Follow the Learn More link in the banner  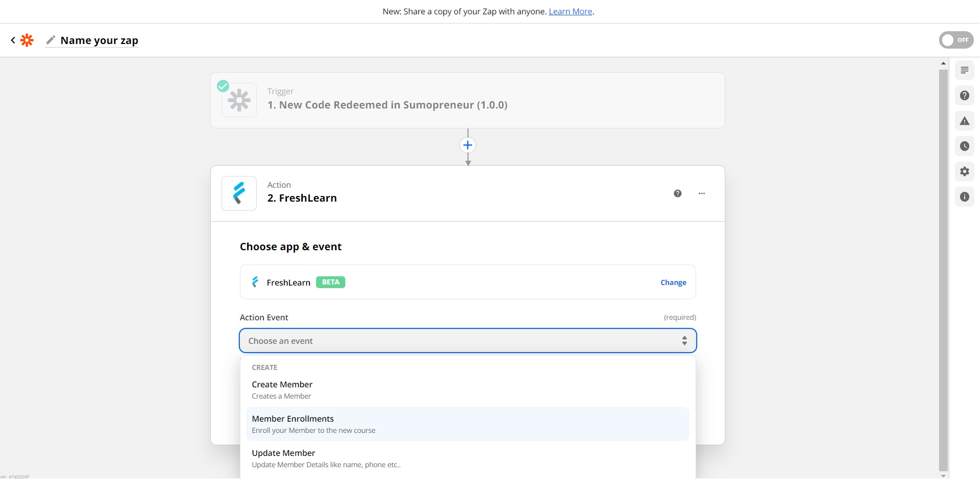[570, 11]
